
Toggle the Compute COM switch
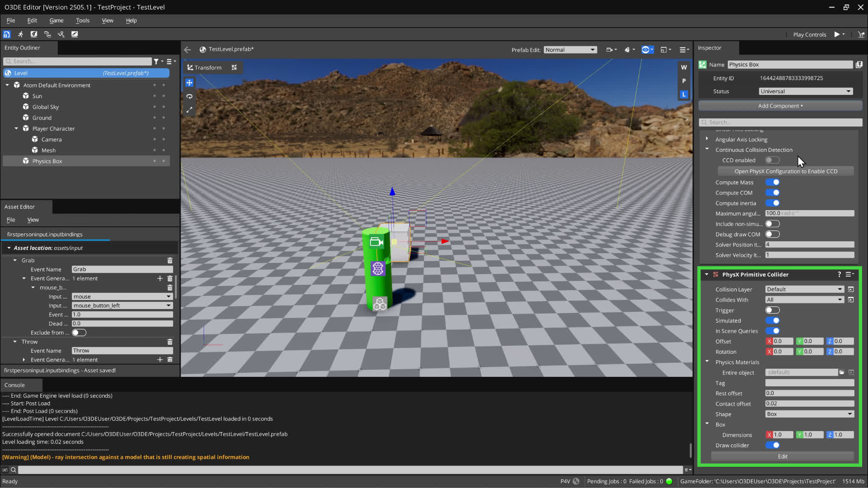tap(772, 193)
